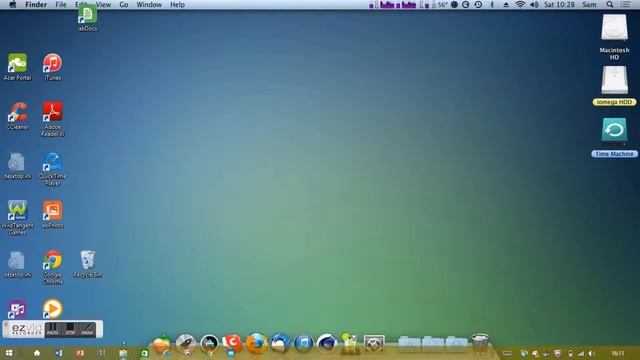Click the Sat 10:28 clock in menu bar

(559, 4)
